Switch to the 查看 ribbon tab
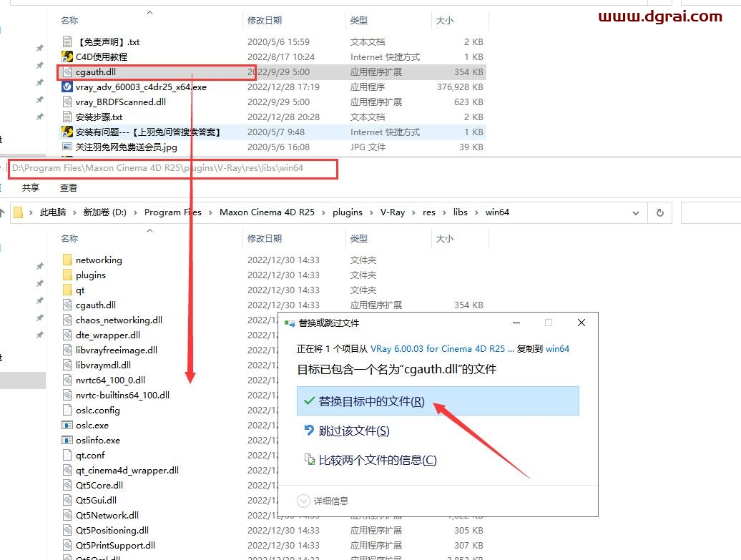Viewport: 741px width, 560px height. click(x=69, y=188)
